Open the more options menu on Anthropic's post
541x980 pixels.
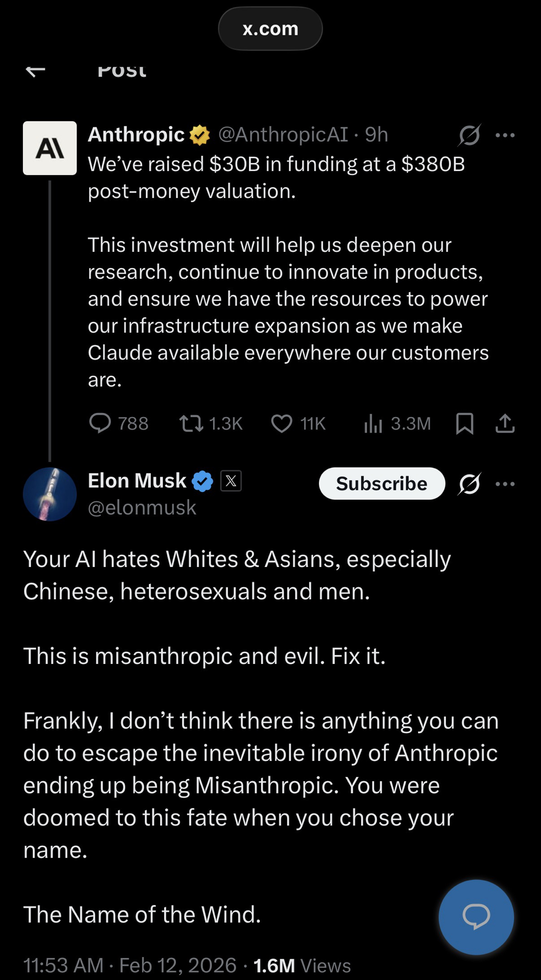pos(505,135)
